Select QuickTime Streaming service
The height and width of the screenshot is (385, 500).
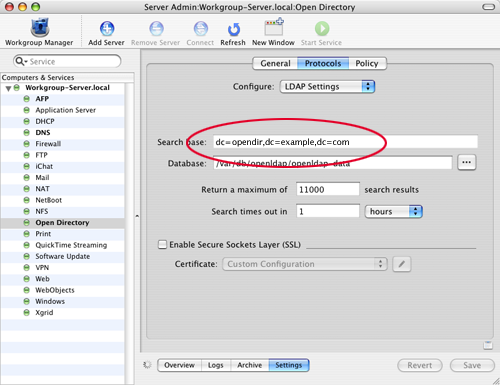click(71, 245)
